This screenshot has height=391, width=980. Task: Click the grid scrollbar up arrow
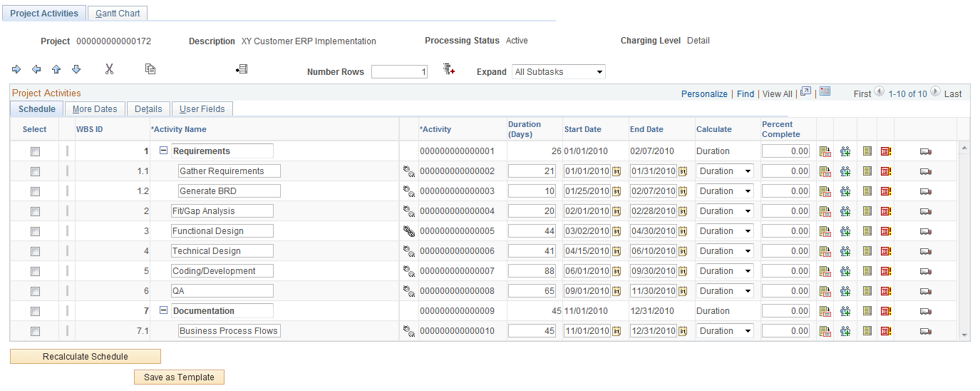click(x=965, y=148)
